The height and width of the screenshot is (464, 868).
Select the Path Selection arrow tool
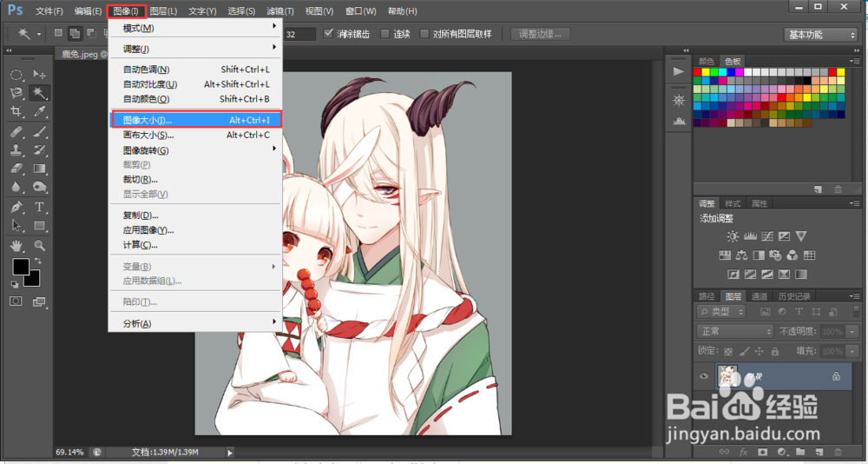[x=16, y=226]
